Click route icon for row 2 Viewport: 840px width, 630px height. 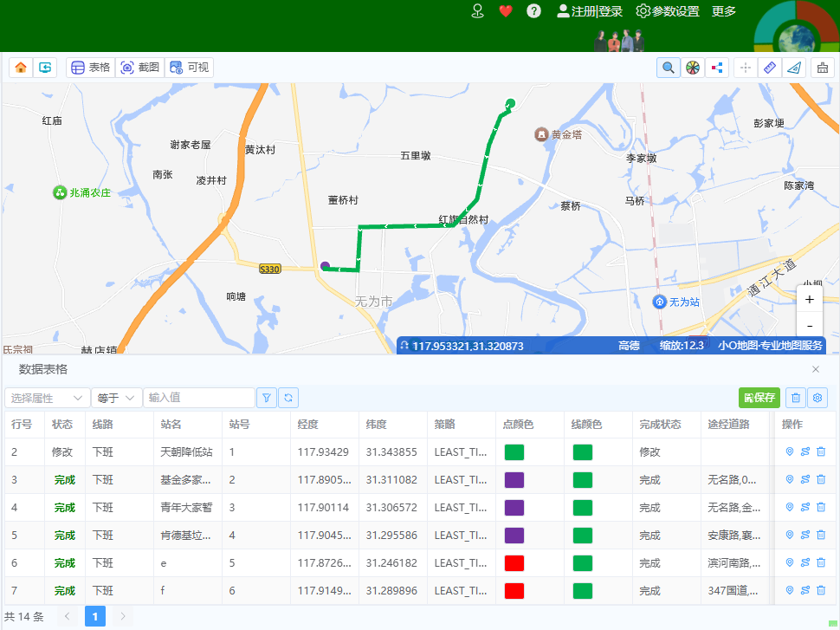[x=804, y=451]
